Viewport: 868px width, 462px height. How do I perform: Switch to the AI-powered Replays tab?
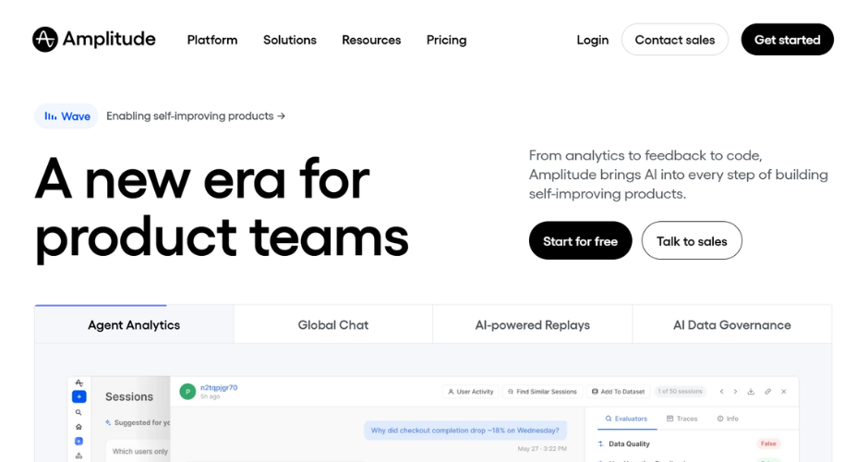coord(533,324)
